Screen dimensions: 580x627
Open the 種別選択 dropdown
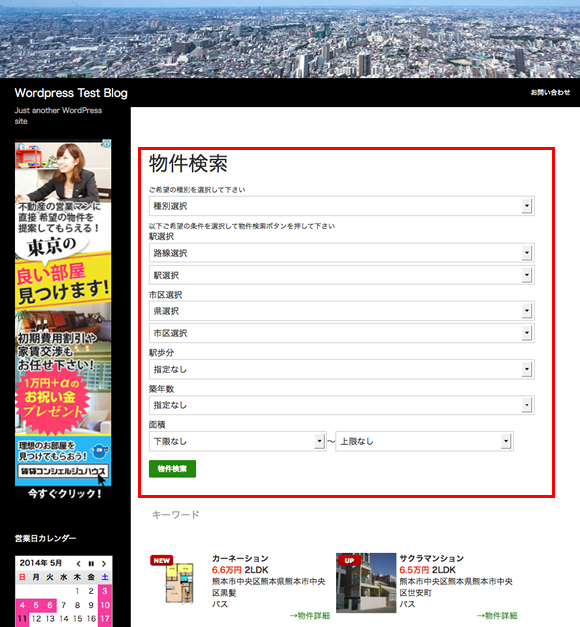click(342, 206)
